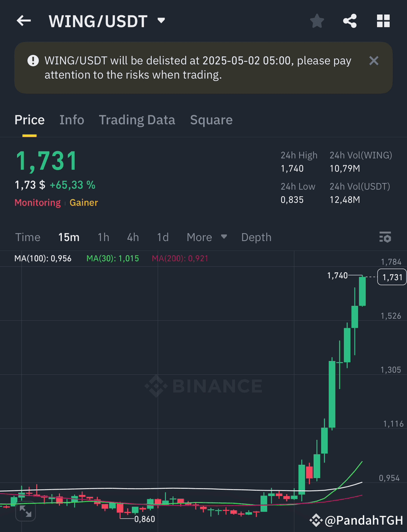Switch to the Trading Data tab

(137, 120)
